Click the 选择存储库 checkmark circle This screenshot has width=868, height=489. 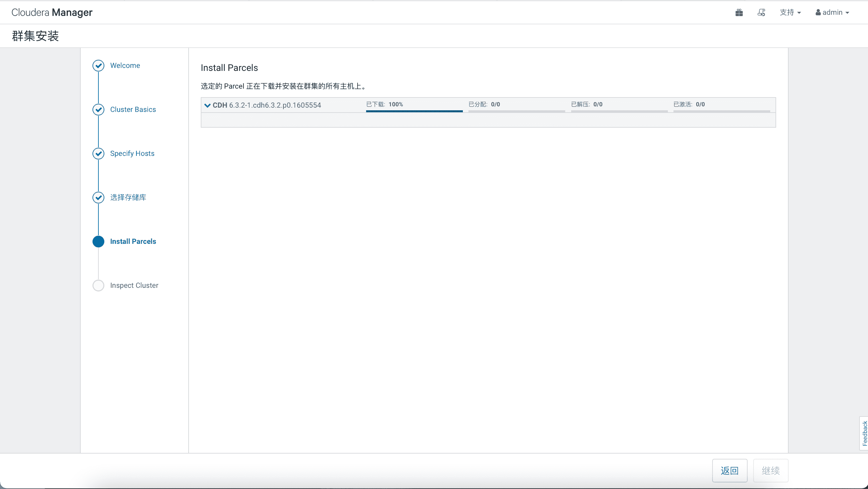(98, 198)
